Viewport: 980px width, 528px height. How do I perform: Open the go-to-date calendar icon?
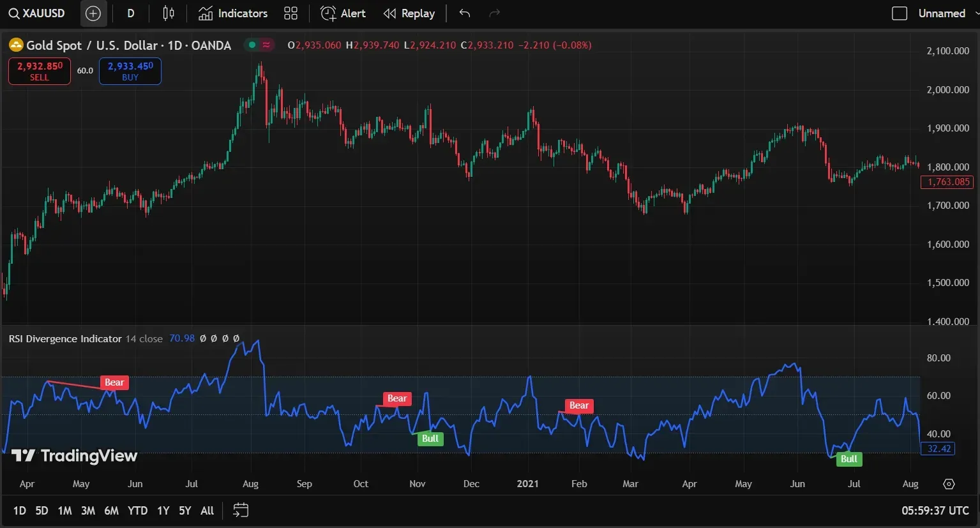coord(241,510)
